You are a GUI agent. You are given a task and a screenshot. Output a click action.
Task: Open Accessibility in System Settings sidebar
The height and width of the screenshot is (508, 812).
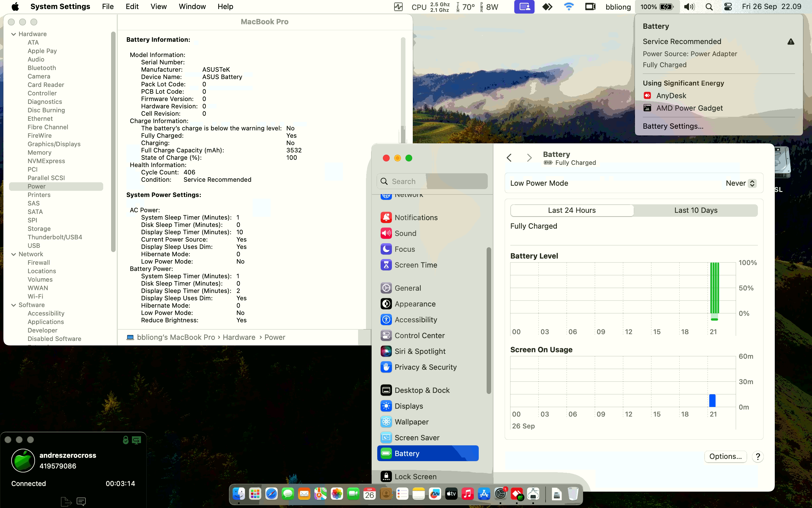[428, 319]
